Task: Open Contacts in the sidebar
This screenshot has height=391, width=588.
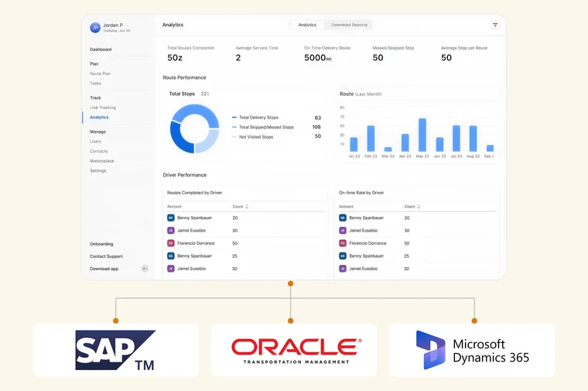Action: pos(98,151)
